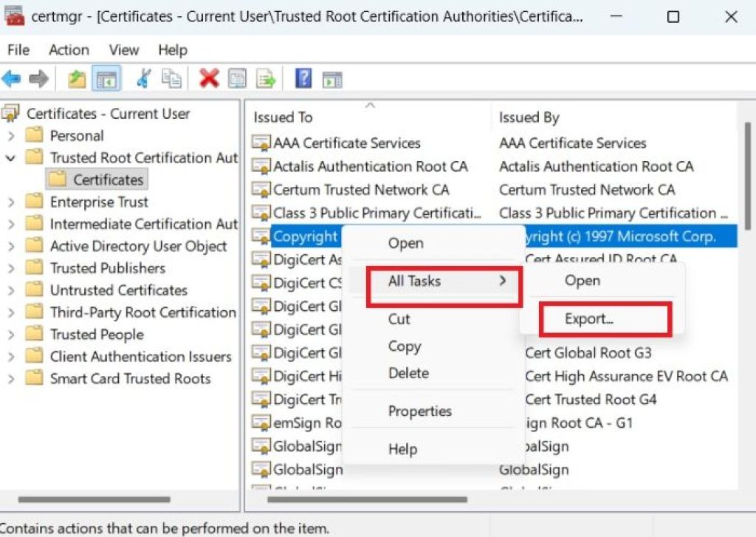Click the Up one level folder icon
The height and width of the screenshot is (537, 756).
(x=77, y=78)
